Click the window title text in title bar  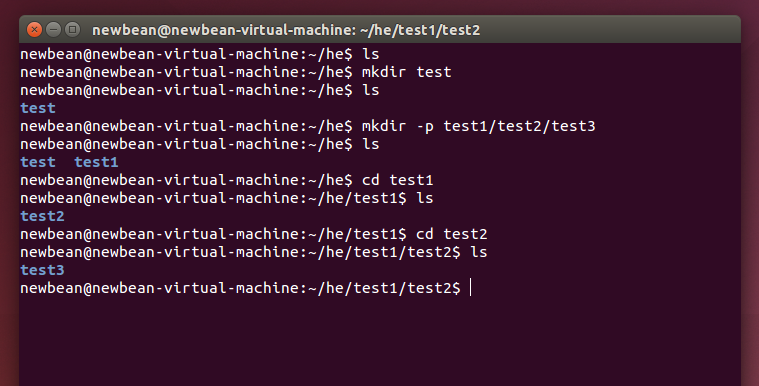click(x=286, y=30)
